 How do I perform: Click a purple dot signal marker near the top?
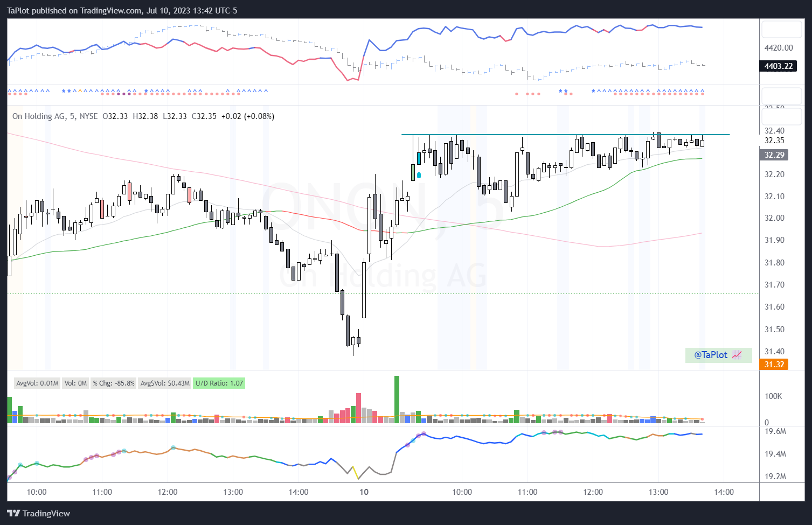click(x=119, y=93)
